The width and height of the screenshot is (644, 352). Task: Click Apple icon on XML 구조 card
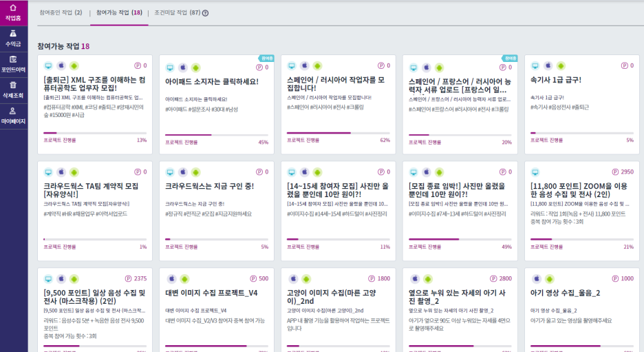[x=61, y=66]
